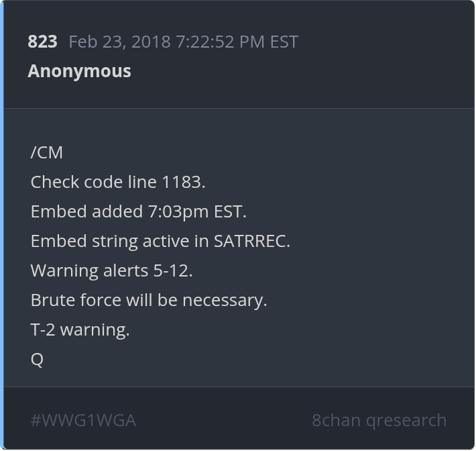Click the "Embed string active in SATRREC." line
Viewport: 476px width, 451px height.
(160, 241)
